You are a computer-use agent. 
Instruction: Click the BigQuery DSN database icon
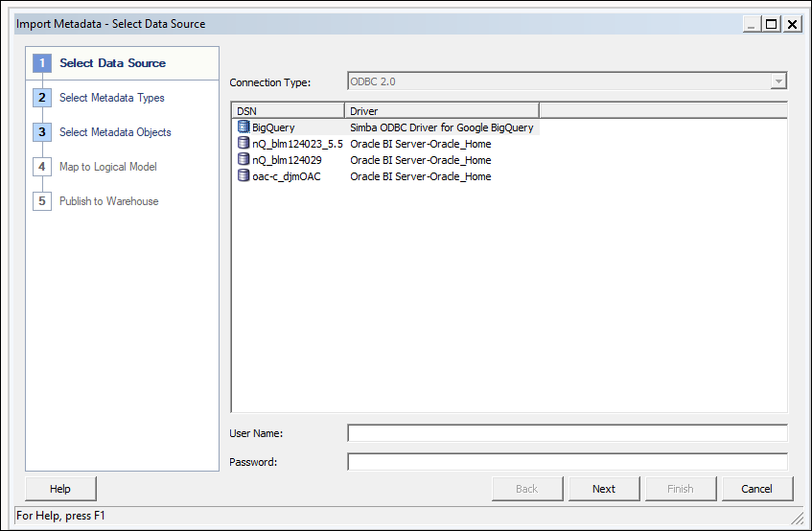(x=244, y=127)
